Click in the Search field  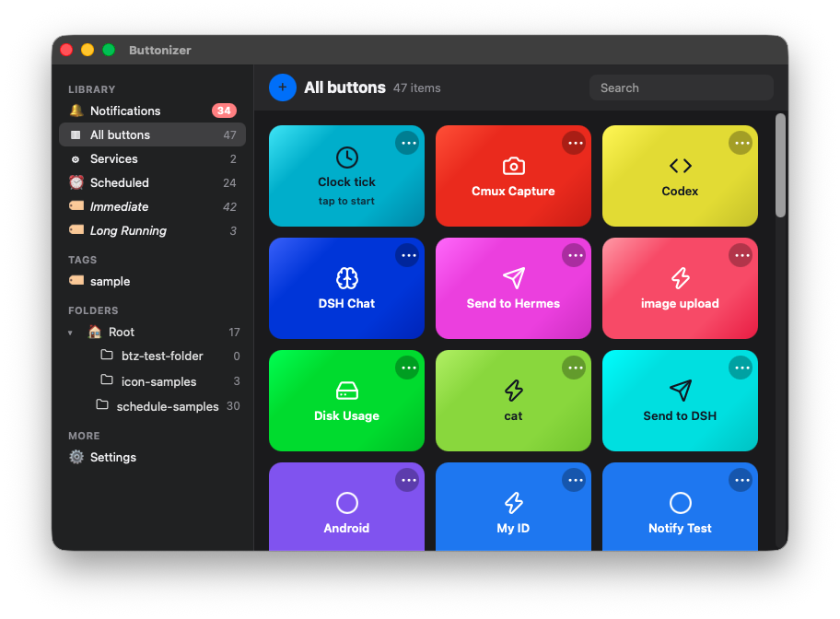[681, 88]
